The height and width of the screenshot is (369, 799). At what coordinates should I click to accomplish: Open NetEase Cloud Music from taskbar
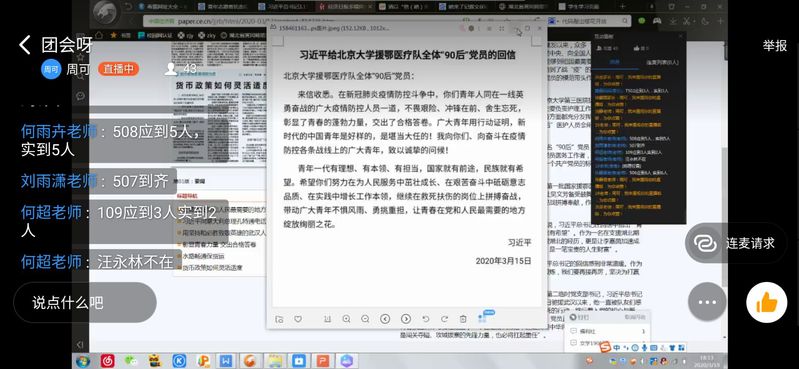point(107,361)
